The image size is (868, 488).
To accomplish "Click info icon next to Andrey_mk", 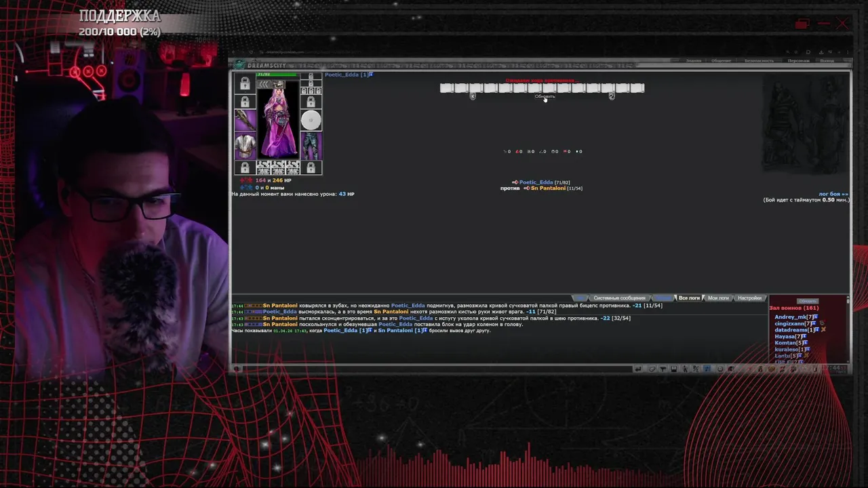I will [x=816, y=317].
